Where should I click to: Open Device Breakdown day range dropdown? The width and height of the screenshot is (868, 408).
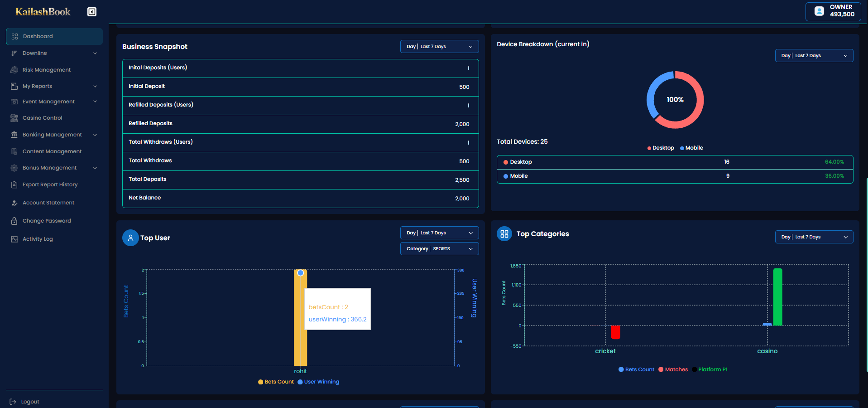point(814,56)
